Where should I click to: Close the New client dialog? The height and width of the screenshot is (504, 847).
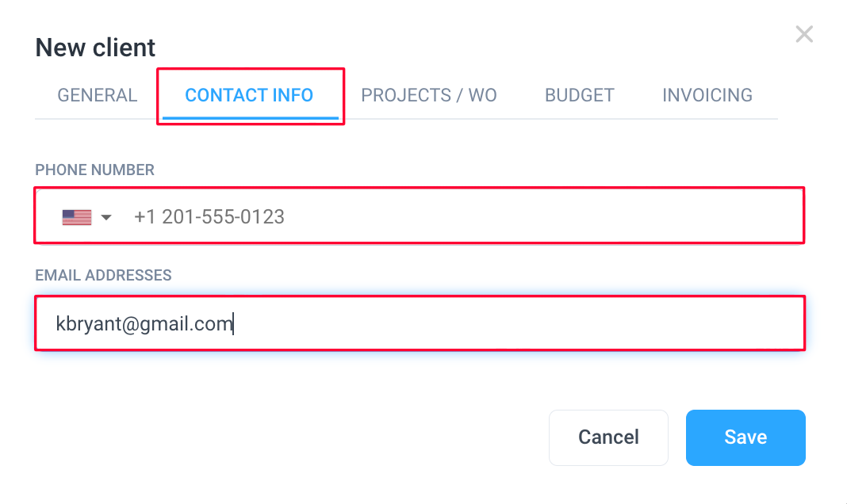(804, 34)
